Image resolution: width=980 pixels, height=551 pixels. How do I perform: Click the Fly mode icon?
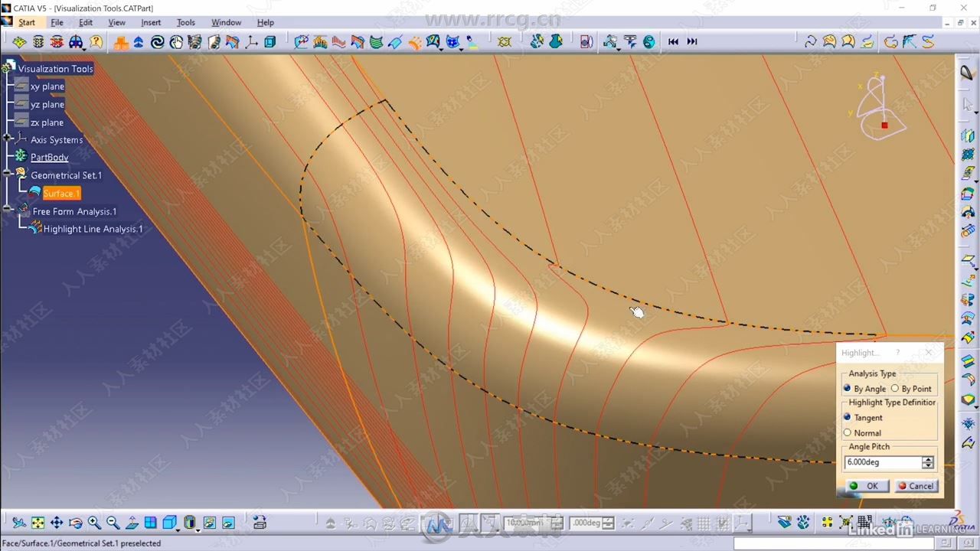19,523
